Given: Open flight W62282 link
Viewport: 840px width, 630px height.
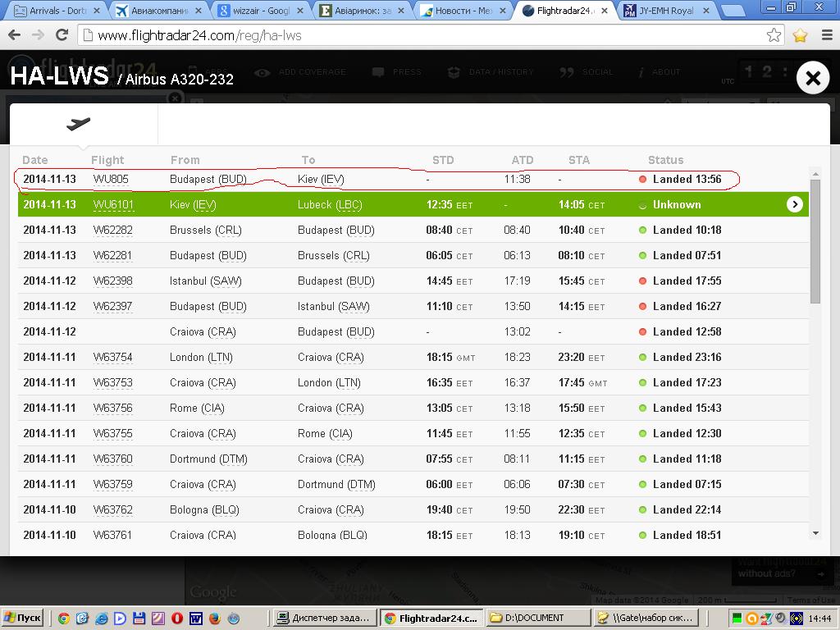Looking at the screenshot, I should point(112,230).
